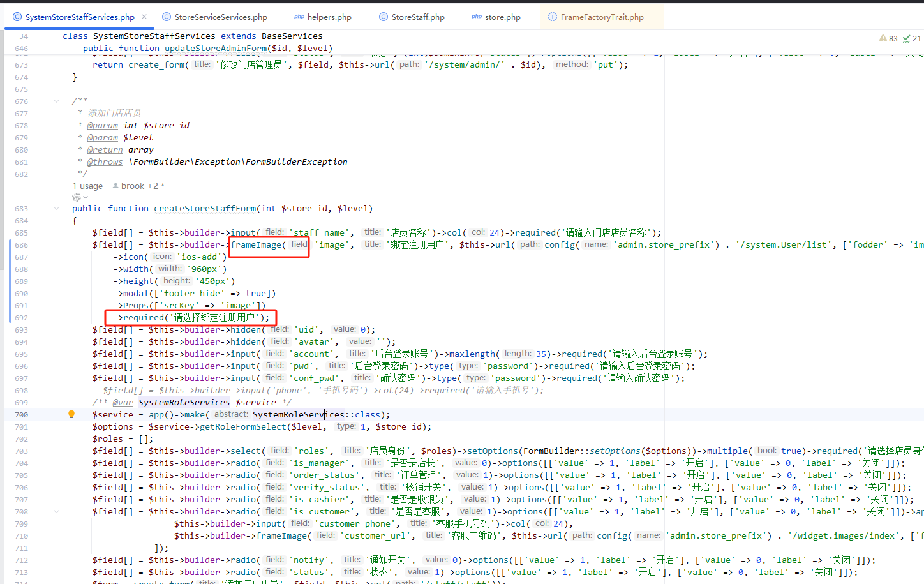924x584 pixels.
Task: Click the 'is_manager' radio field string
Action: pyautogui.click(x=322, y=463)
